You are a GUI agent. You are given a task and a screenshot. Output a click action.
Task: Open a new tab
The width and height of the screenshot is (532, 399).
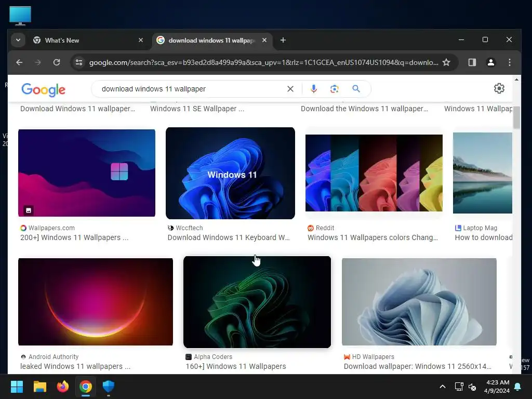click(283, 41)
